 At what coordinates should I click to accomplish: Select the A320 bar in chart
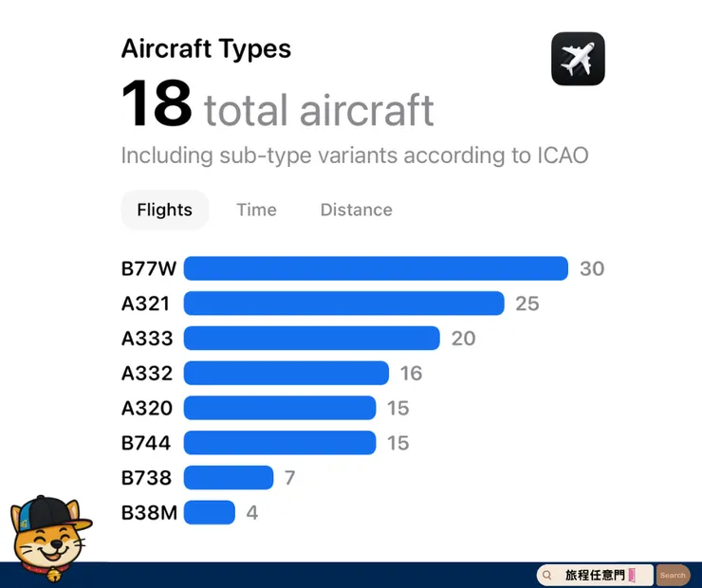coord(280,408)
